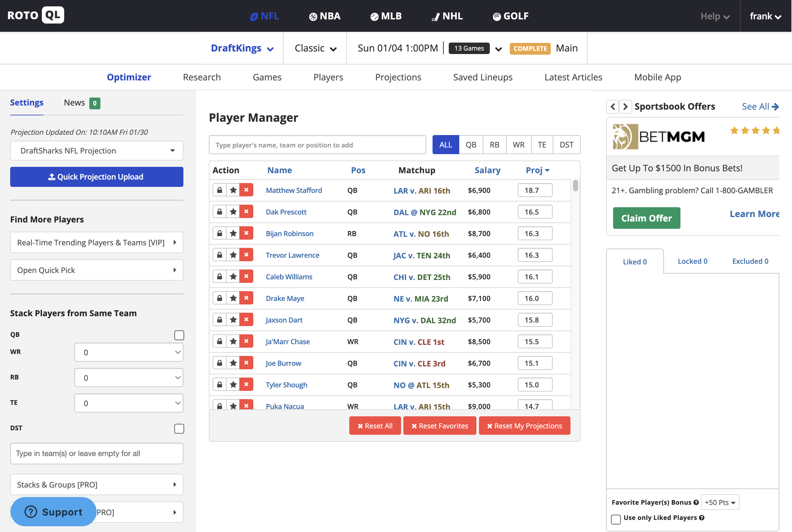This screenshot has width=792, height=532.
Task: Lock Dak Prescott in the lineup
Action: click(x=220, y=212)
